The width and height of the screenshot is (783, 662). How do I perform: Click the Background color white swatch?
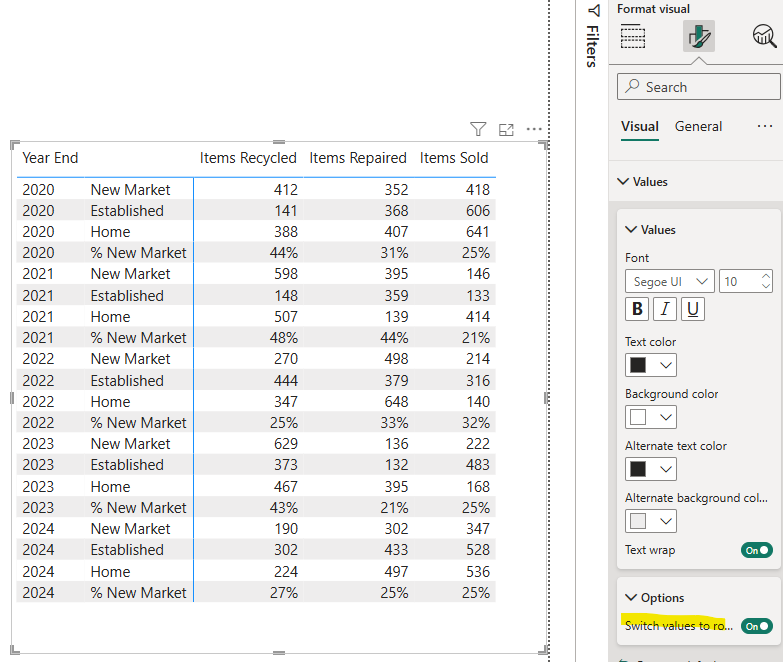point(638,417)
